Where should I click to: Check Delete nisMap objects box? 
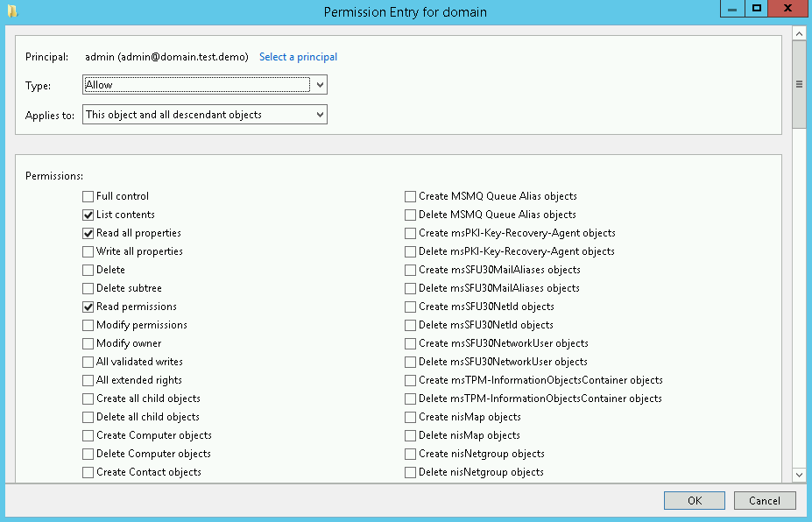point(410,435)
